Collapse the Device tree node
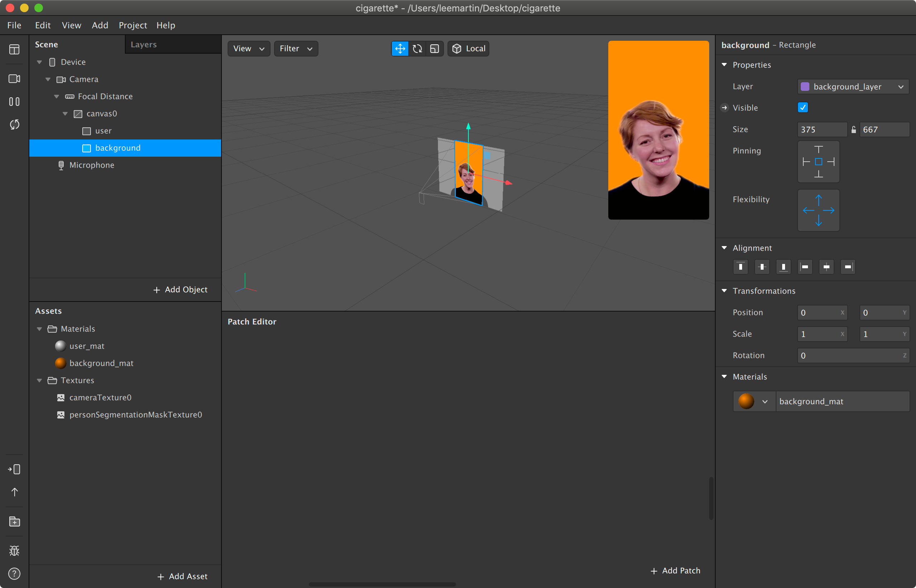 (39, 62)
